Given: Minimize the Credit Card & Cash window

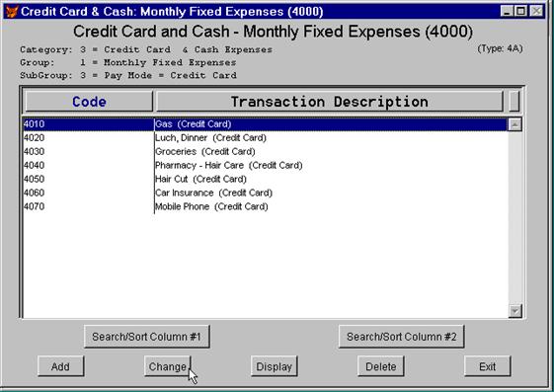Looking at the screenshot, I should click(x=507, y=11).
